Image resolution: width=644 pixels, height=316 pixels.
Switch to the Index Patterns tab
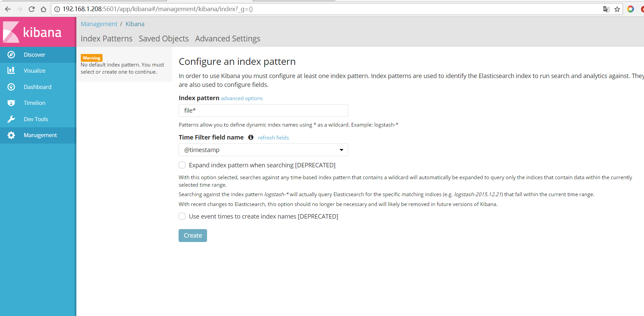tap(107, 39)
